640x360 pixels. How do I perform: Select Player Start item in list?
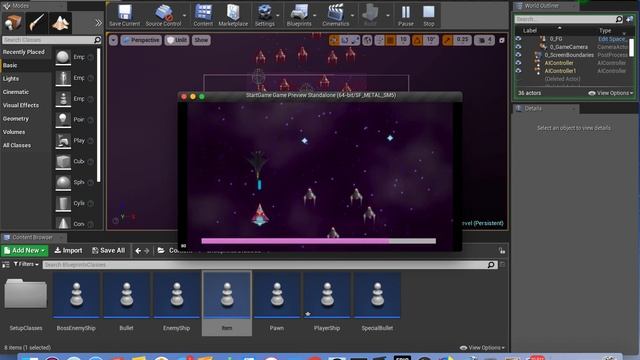pyautogui.click(x=74, y=140)
